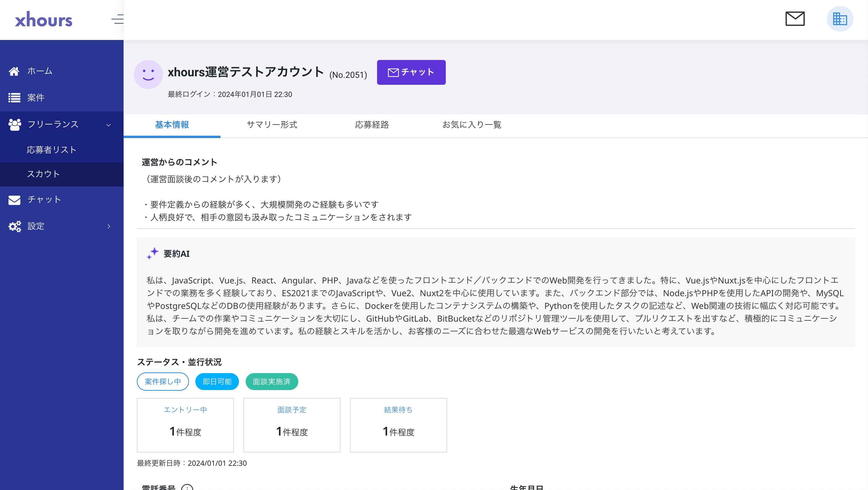Click the 案件 list icon
The image size is (868, 490).
(14, 98)
